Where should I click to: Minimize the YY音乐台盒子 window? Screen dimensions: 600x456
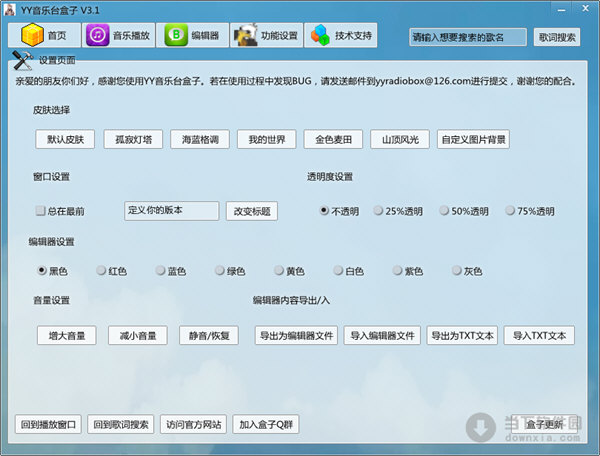(562, 9)
